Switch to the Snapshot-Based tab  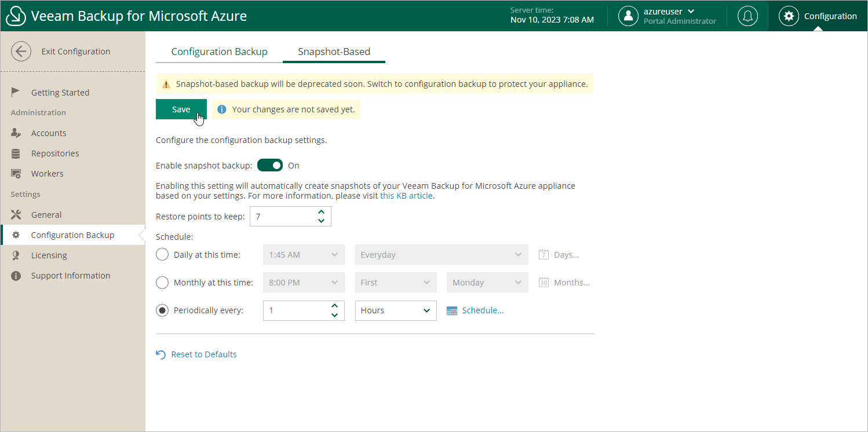[x=334, y=52]
